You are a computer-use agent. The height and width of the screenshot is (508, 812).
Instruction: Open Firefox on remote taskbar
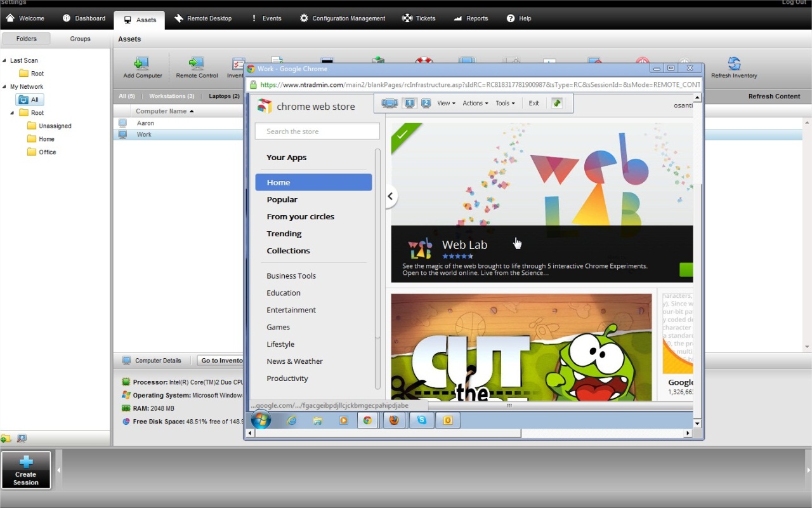[394, 420]
